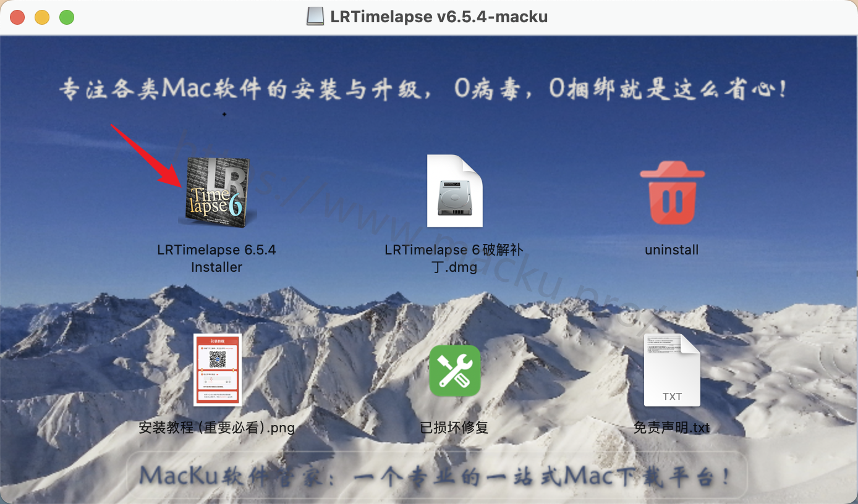This screenshot has width=858, height=504.
Task: Close the window with red button
Action: [17, 17]
